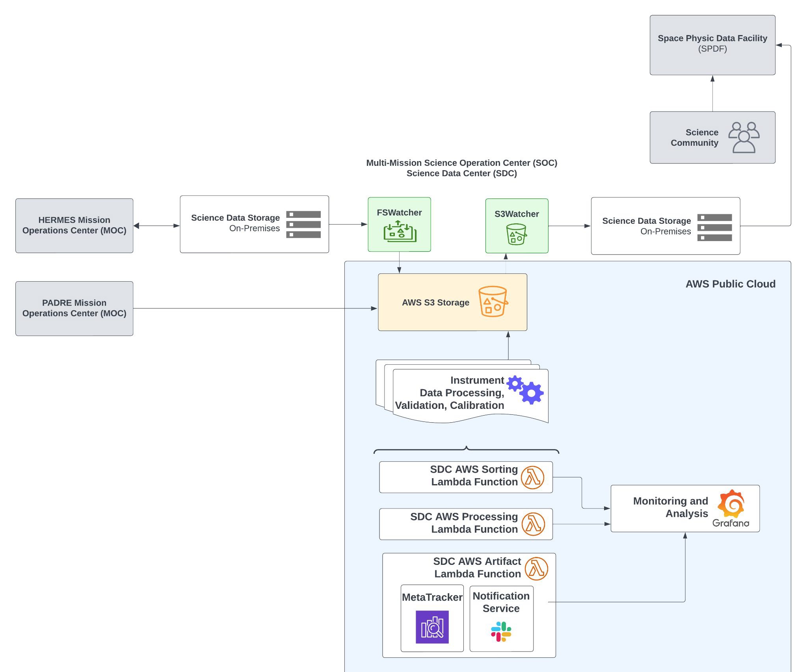Click the 'S3Watcher' label
807x672 pixels.
point(517,214)
